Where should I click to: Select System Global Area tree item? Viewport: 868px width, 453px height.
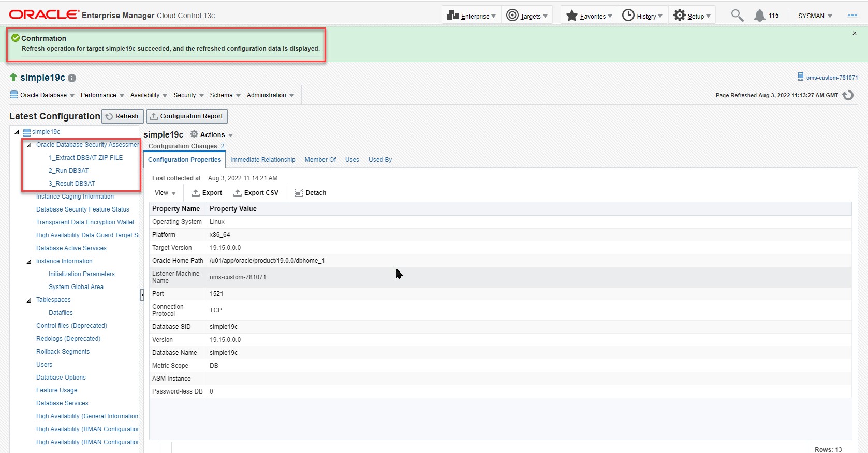click(x=76, y=287)
